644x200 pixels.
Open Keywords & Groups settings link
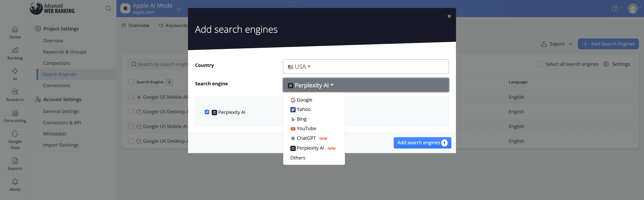click(x=64, y=52)
